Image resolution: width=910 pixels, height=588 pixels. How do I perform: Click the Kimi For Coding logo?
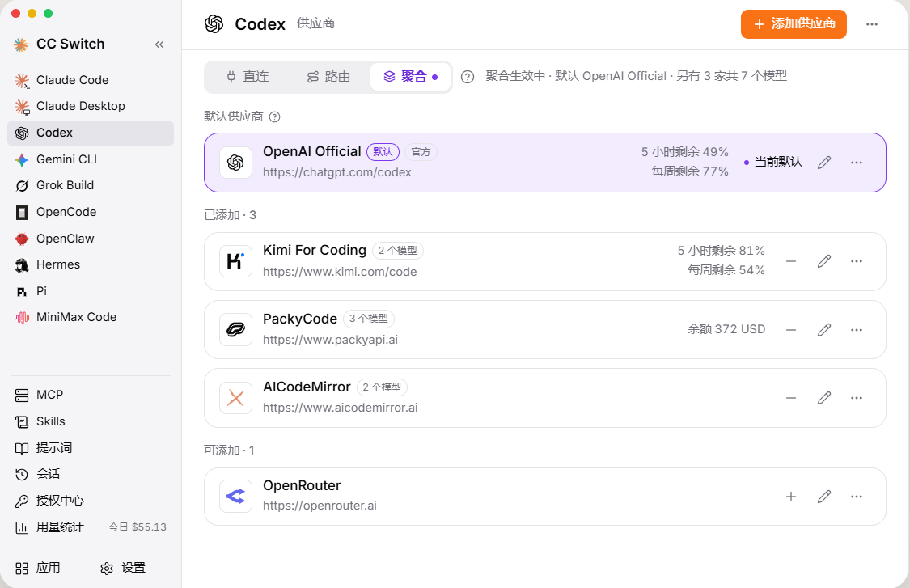coord(235,261)
